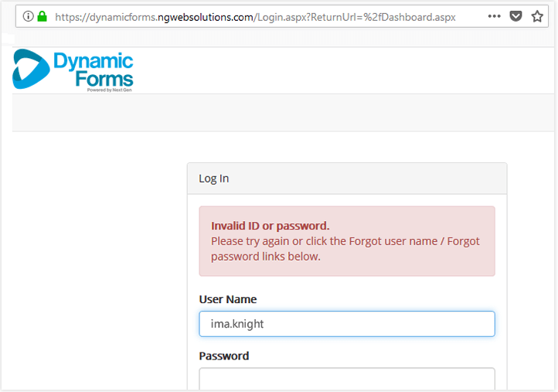This screenshot has height=392, width=558.
Task: Click the gray navigation strip below the logo
Action: point(284,112)
